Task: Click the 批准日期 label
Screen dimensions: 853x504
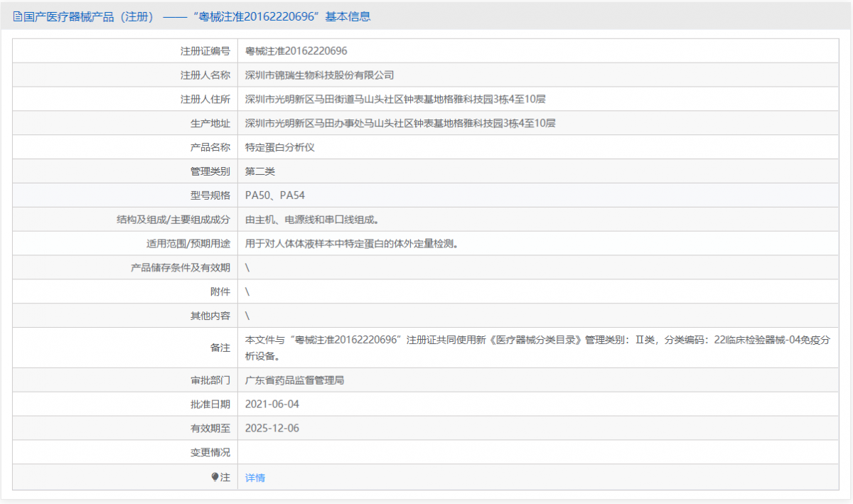Action: (210, 404)
